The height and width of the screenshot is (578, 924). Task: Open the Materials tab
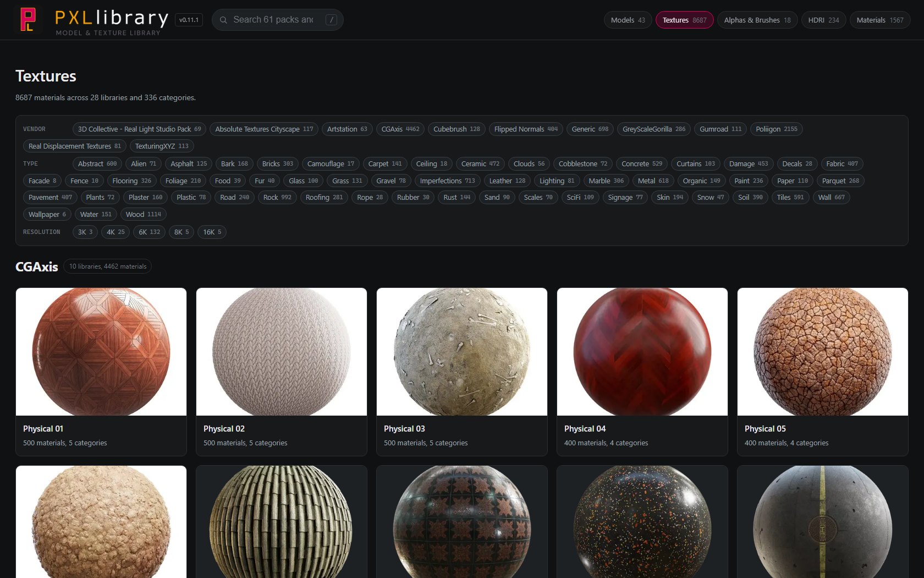point(880,20)
